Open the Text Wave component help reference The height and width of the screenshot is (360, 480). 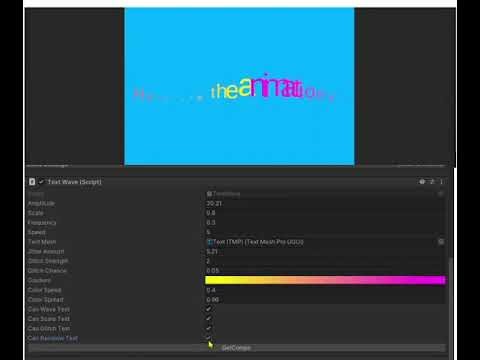pos(422,182)
